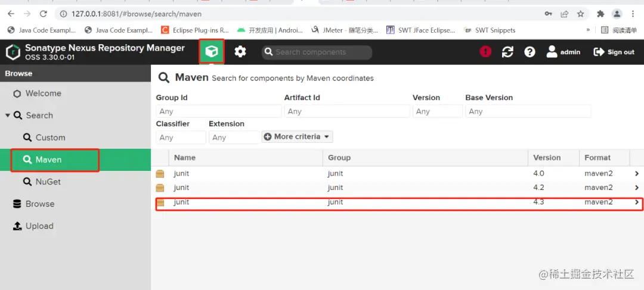This screenshot has width=644, height=290.
Task: Click version 4.3 in the results
Action: 538,202
